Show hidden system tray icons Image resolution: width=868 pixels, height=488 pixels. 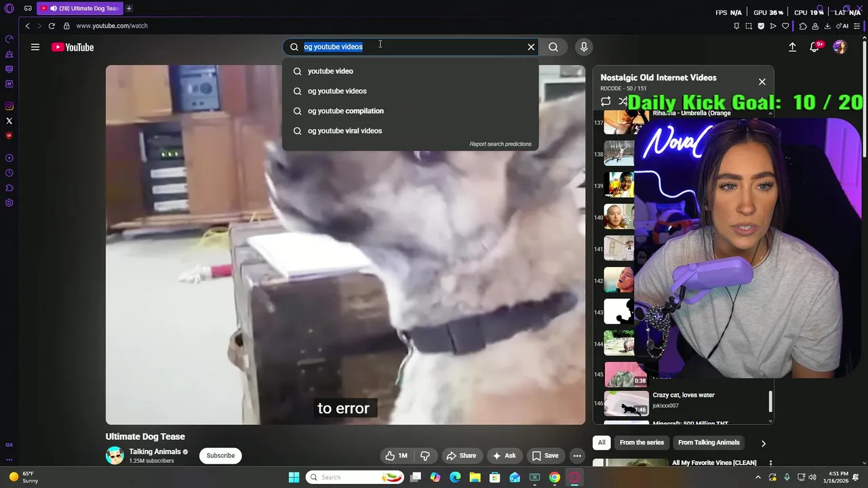pos(758,477)
